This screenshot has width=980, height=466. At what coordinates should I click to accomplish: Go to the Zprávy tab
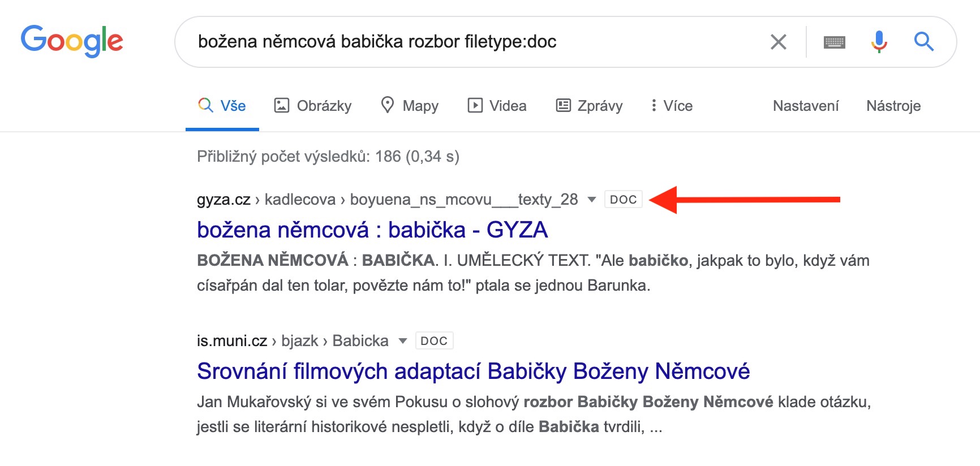tap(589, 106)
